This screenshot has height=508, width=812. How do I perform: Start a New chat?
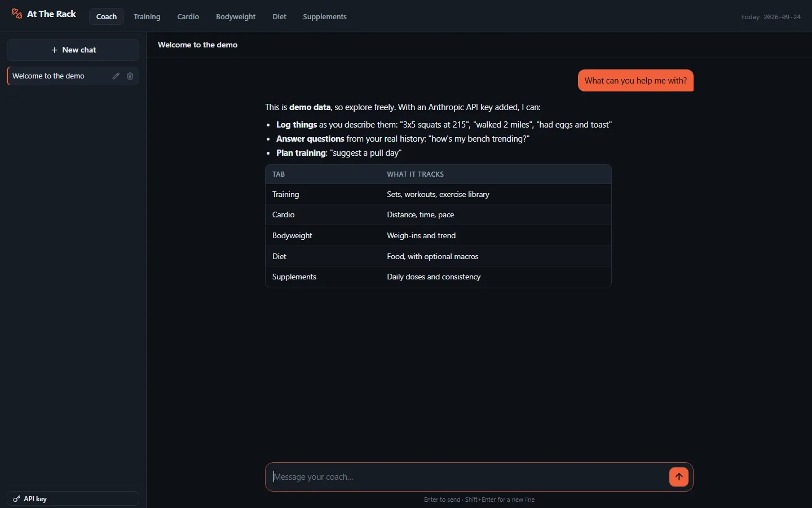pos(73,50)
